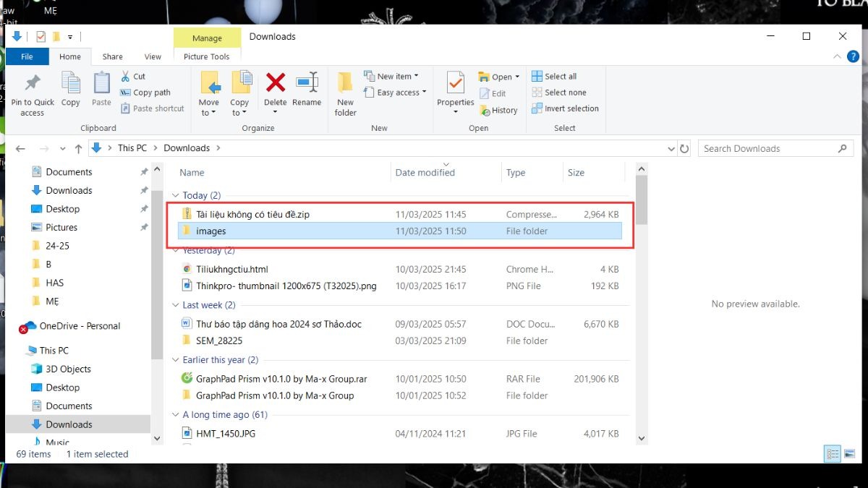Click Invert selection

click(x=565, y=108)
